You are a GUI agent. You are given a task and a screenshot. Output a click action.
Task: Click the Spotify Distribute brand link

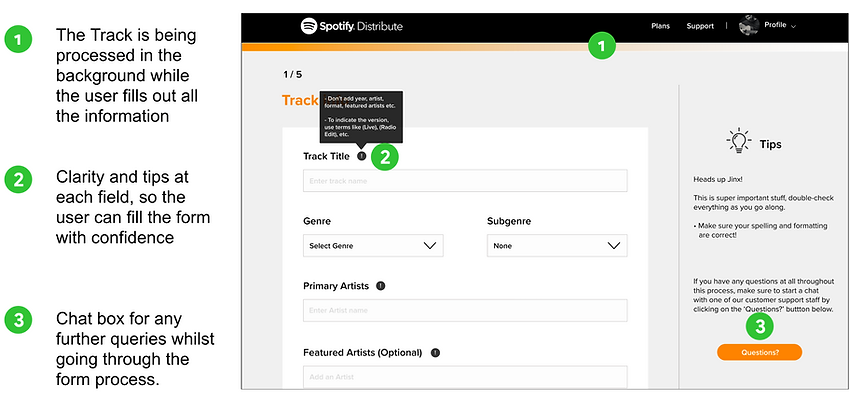[352, 26]
